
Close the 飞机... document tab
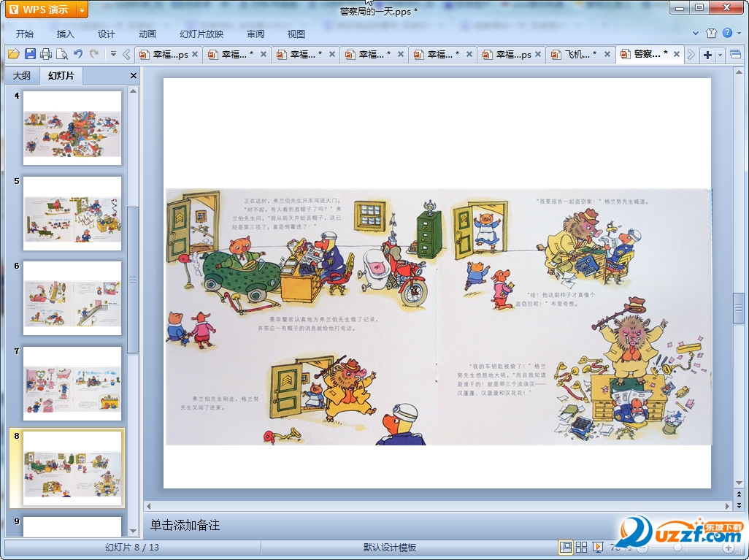coord(607,55)
